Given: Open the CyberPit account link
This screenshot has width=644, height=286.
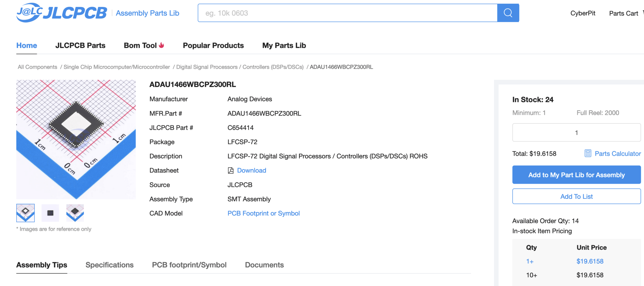Looking at the screenshot, I should (583, 13).
